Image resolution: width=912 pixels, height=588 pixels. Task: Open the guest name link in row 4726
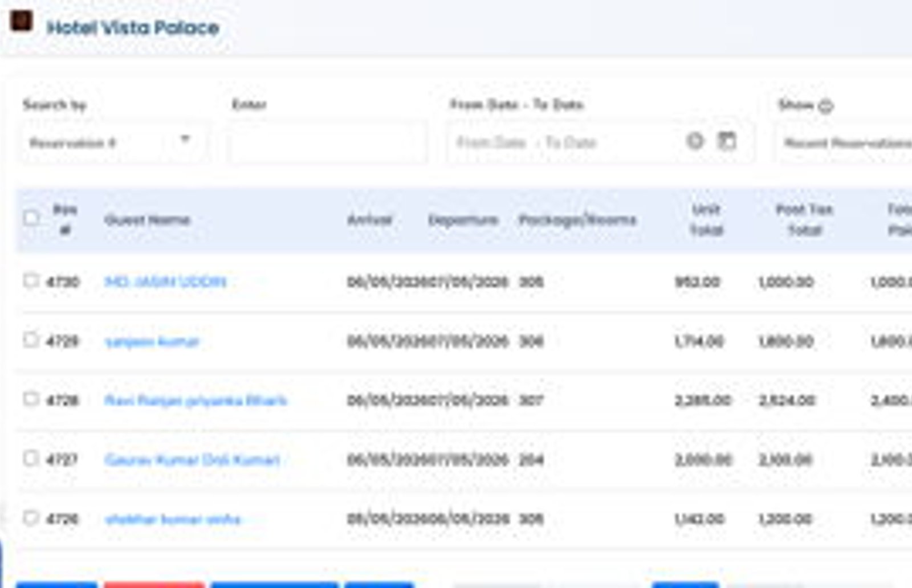pos(173,519)
